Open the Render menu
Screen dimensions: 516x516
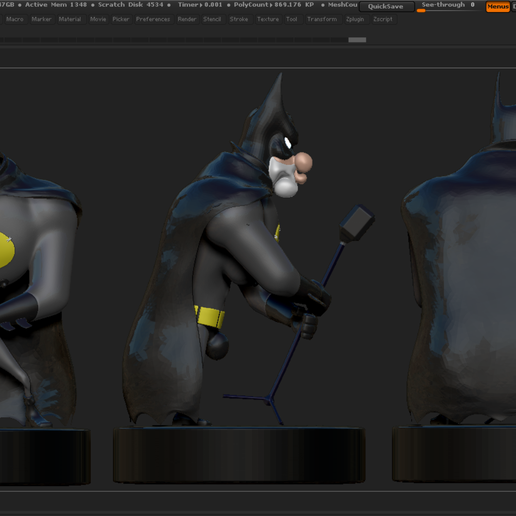click(187, 19)
